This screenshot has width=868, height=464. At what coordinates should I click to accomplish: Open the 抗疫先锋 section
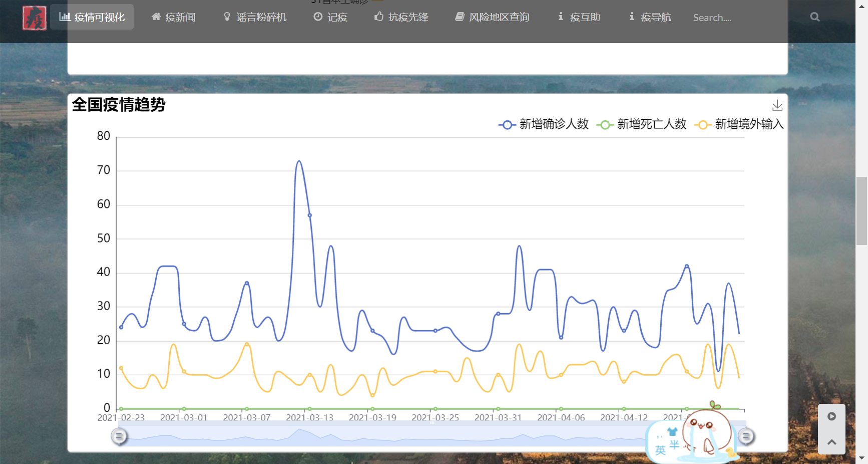(x=401, y=17)
